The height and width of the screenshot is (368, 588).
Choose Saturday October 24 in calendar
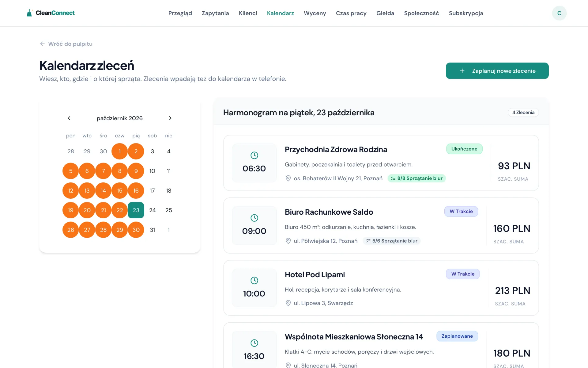(x=153, y=210)
